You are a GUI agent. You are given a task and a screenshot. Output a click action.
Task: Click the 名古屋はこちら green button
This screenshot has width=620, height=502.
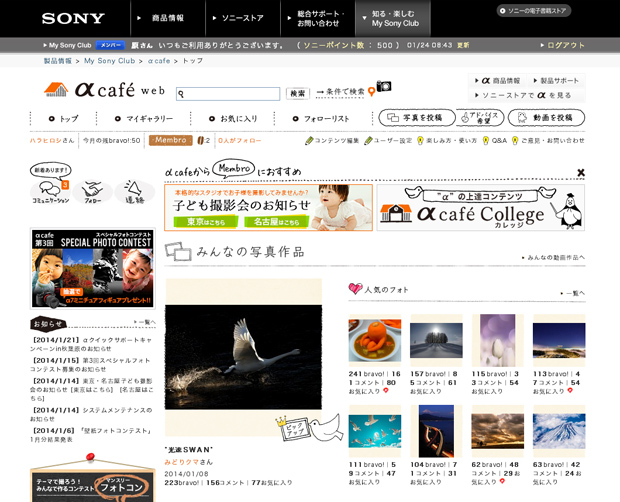click(276, 222)
